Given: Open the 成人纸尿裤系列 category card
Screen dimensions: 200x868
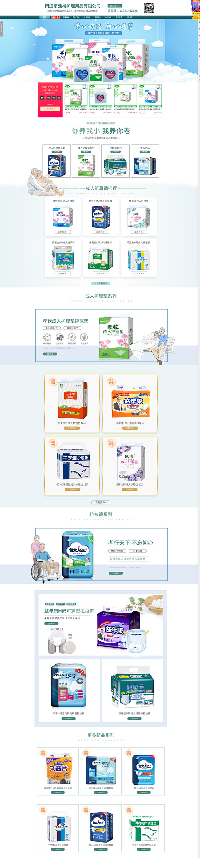Looking at the screenshot, I should (x=57, y=161).
